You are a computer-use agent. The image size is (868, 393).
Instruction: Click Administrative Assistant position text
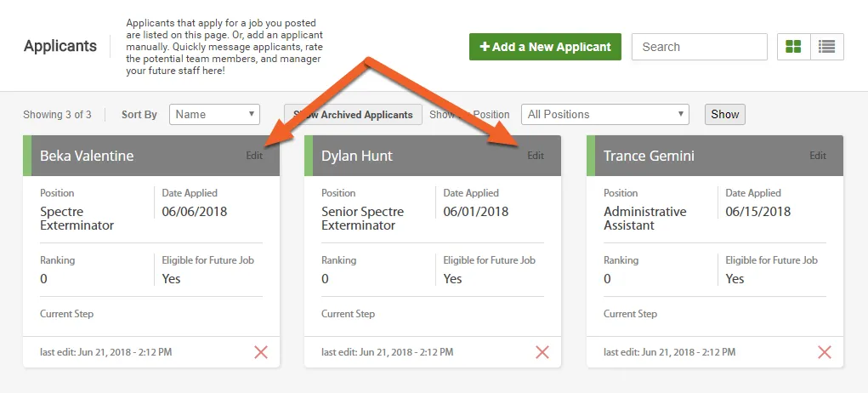pyautogui.click(x=645, y=218)
